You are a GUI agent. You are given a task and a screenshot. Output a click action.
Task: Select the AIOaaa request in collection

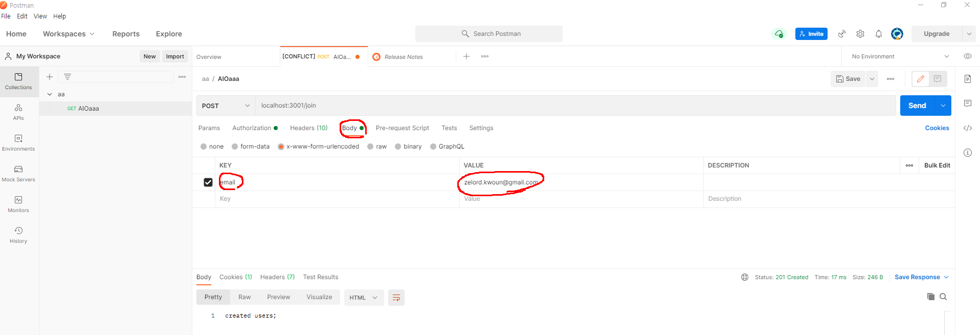click(116, 109)
